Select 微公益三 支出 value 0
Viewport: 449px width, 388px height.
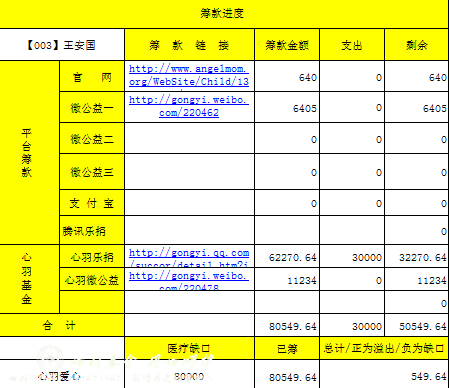tap(352, 172)
